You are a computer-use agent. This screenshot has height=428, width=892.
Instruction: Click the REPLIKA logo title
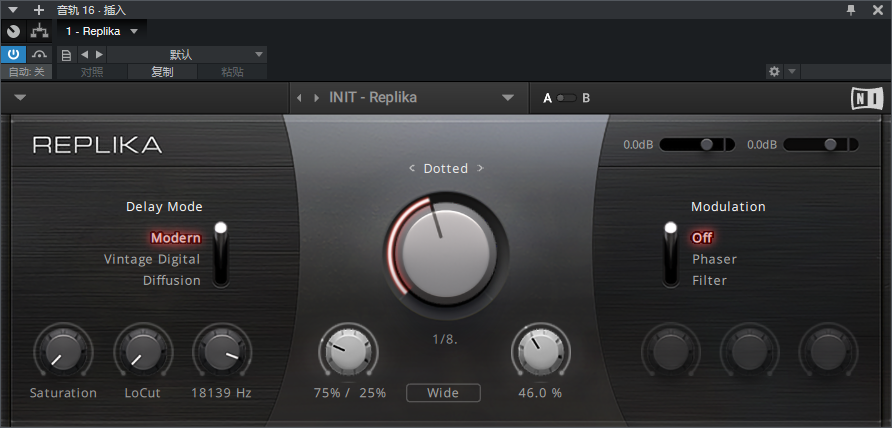[x=97, y=145]
